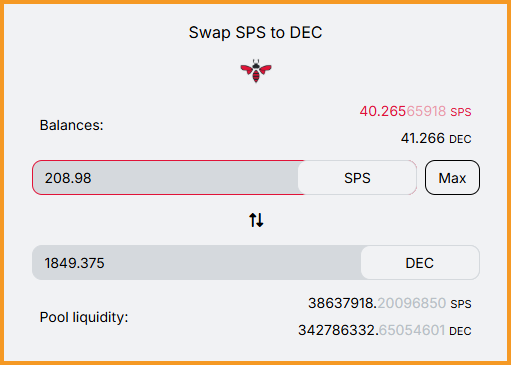Click the Max button

pyautogui.click(x=452, y=178)
